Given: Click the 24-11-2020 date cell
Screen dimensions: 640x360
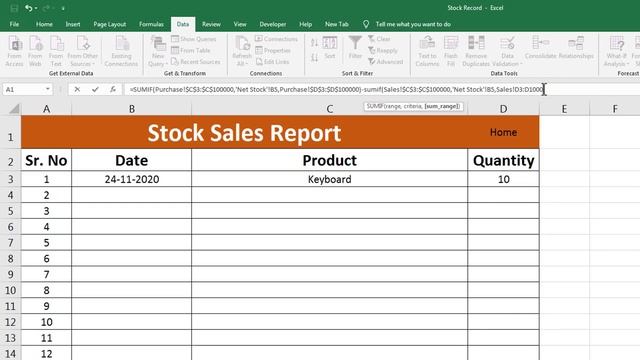Looking at the screenshot, I should 131,179.
